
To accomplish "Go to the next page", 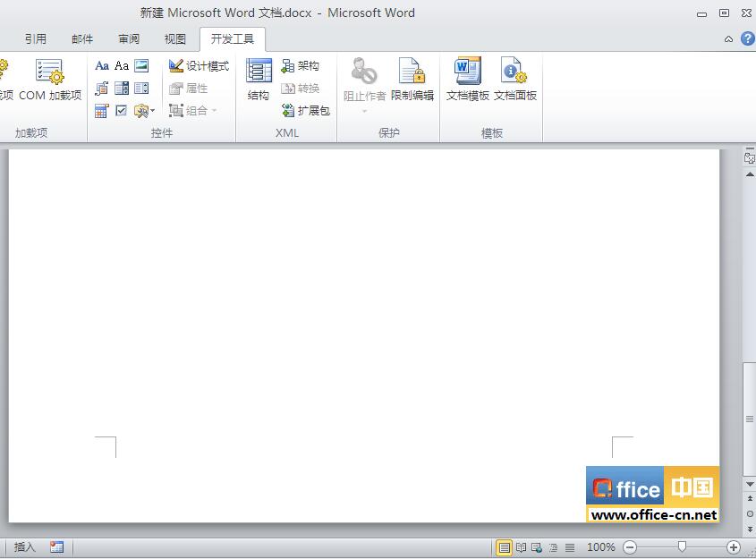I will (750, 529).
